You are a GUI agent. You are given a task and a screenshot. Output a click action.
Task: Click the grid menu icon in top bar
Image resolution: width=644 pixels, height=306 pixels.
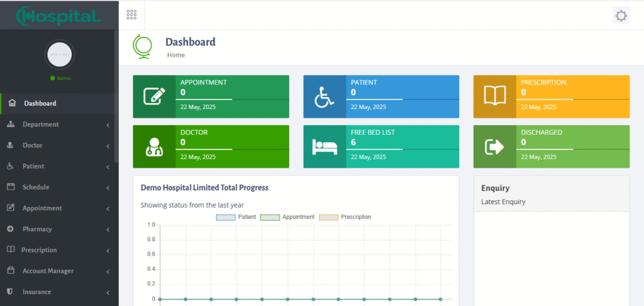[x=131, y=14]
